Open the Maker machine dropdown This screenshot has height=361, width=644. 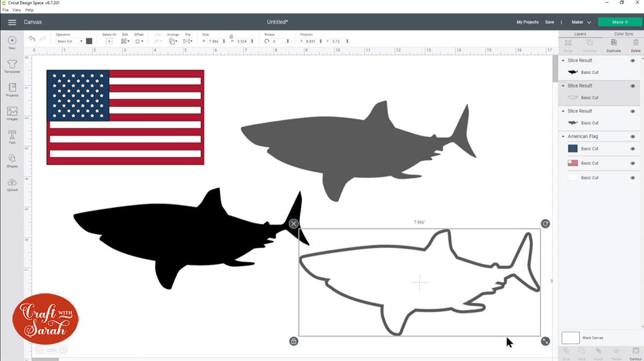581,22
